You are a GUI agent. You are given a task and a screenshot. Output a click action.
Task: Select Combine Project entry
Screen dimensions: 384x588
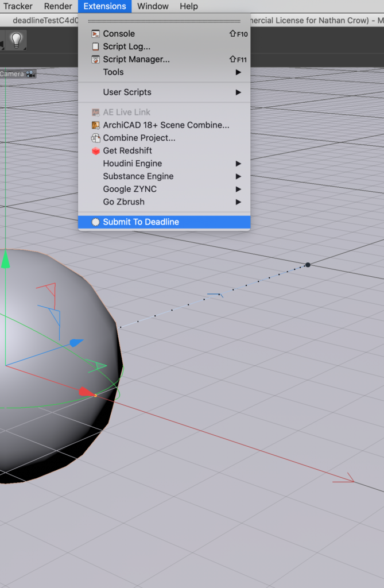point(164,138)
